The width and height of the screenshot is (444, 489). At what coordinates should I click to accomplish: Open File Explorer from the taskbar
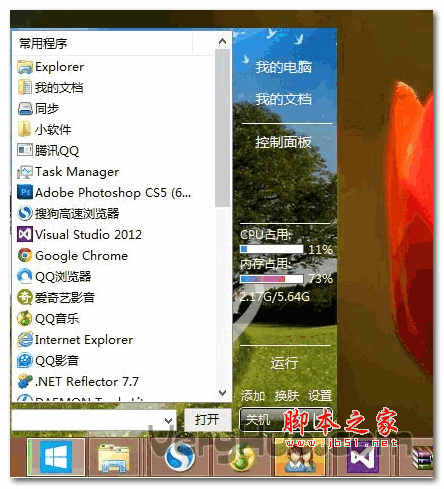114,457
